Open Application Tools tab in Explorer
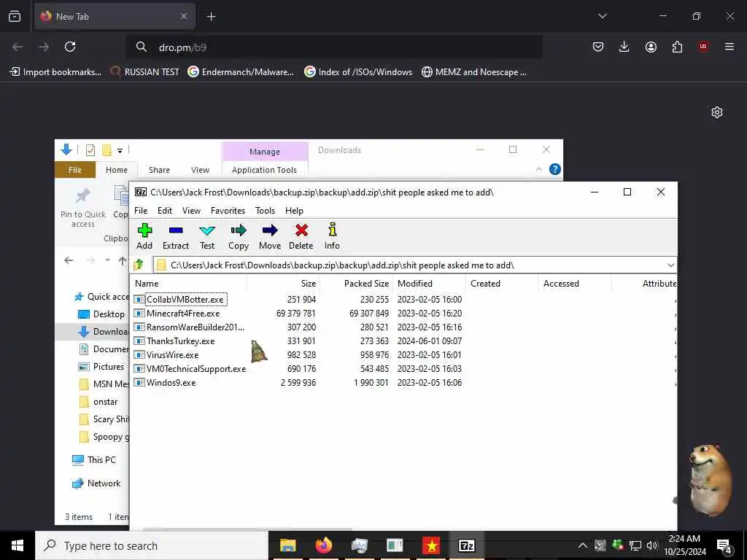747x560 pixels. 264,170
